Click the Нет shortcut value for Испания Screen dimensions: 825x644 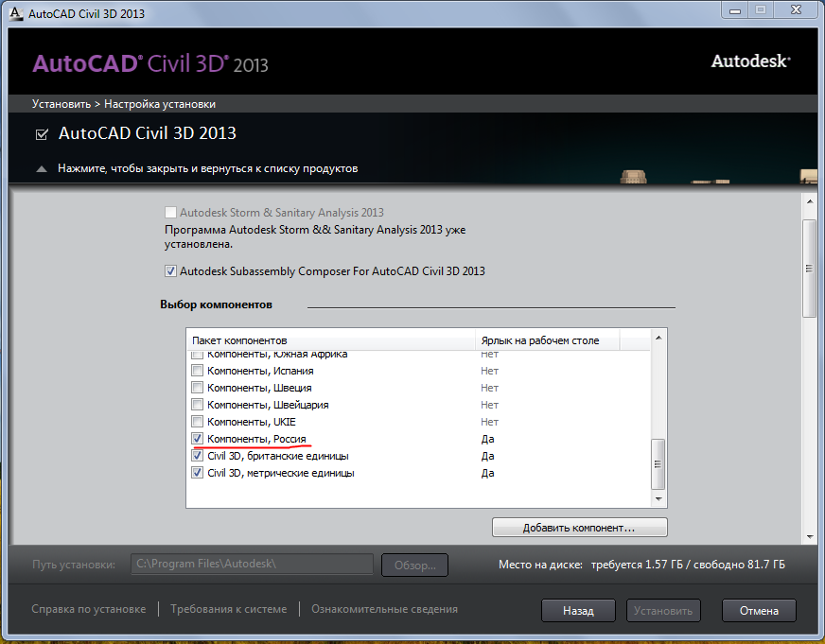coord(489,371)
